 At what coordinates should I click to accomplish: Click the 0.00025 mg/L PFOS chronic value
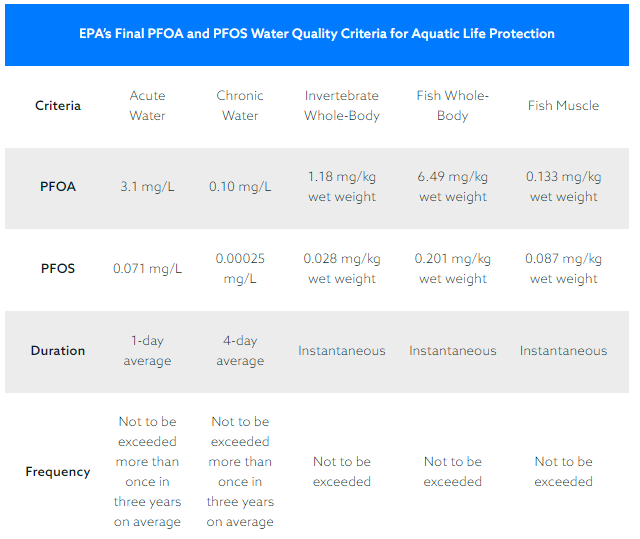240,269
